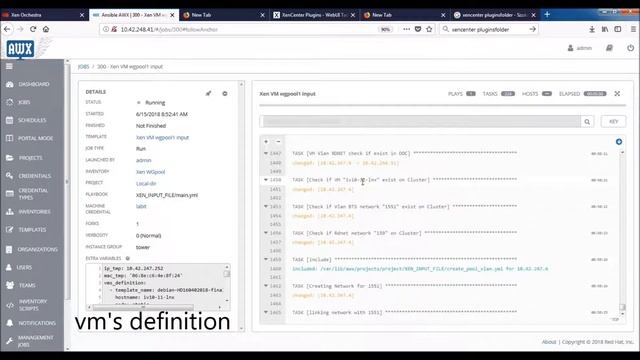Click the blue follow-output circle button

(619, 142)
